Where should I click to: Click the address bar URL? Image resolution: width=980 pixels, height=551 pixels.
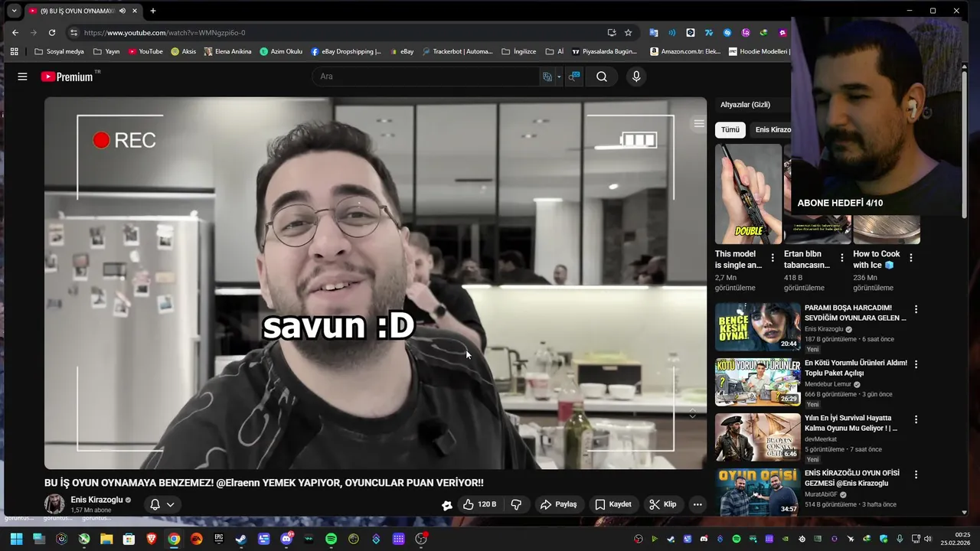coord(165,33)
